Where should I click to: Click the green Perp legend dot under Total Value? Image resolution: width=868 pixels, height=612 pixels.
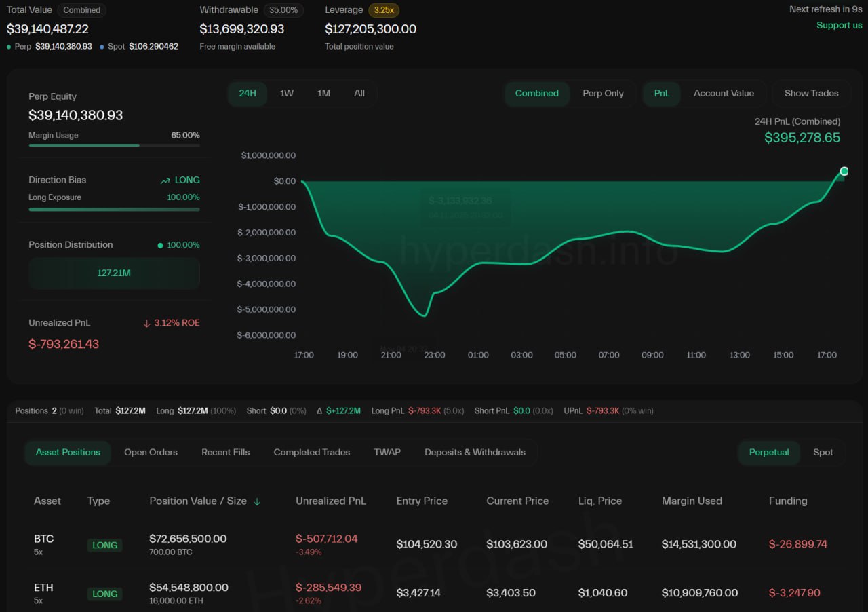point(9,47)
